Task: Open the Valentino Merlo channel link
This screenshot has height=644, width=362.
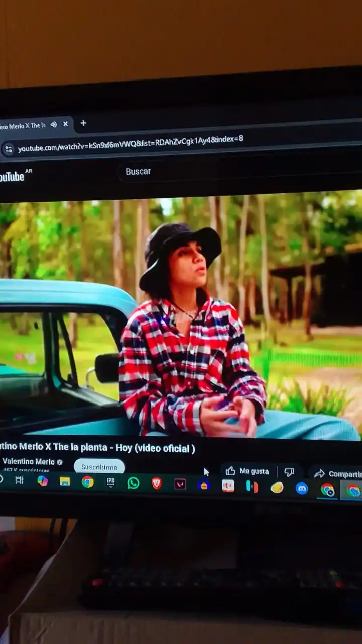Action: pos(28,462)
